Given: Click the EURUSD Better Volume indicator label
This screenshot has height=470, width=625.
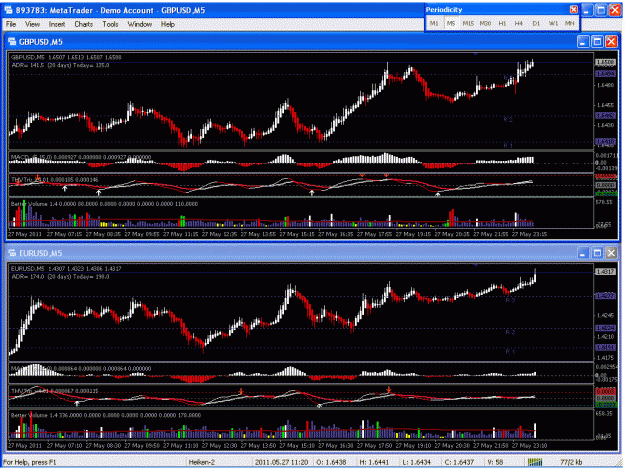Looking at the screenshot, I should pos(106,415).
